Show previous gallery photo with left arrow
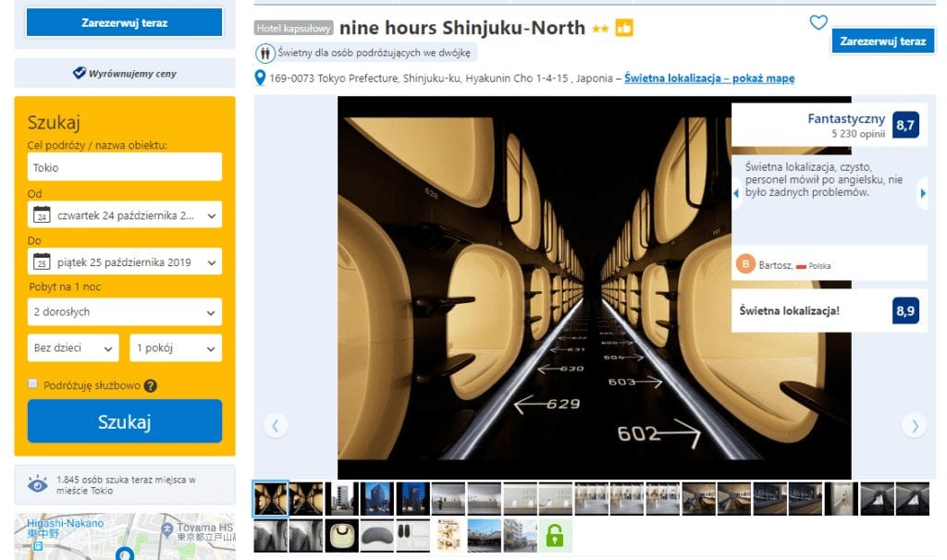This screenshot has width=947, height=560. [276, 425]
